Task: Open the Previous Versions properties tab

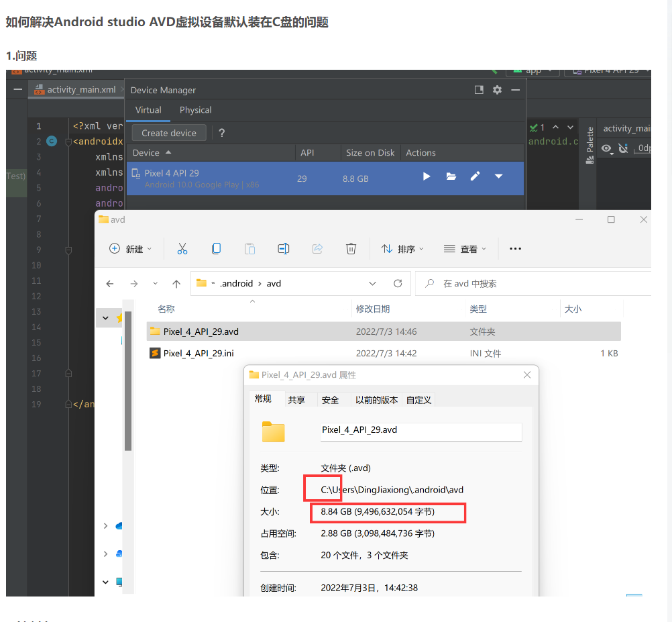Action: coord(376,400)
